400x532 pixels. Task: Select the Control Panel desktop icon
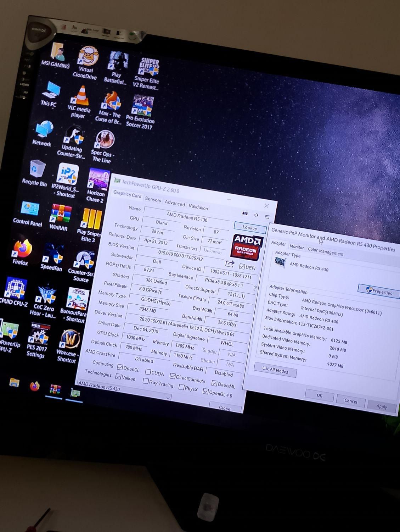click(28, 214)
